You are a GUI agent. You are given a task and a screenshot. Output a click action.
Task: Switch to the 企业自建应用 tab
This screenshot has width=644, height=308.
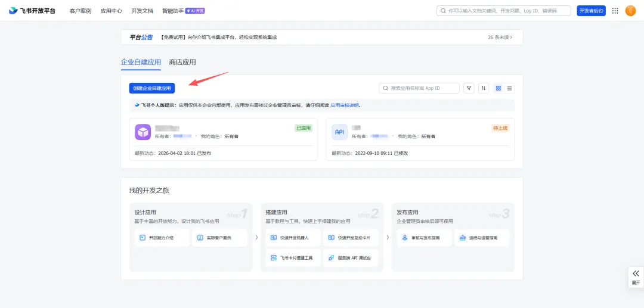click(x=141, y=63)
